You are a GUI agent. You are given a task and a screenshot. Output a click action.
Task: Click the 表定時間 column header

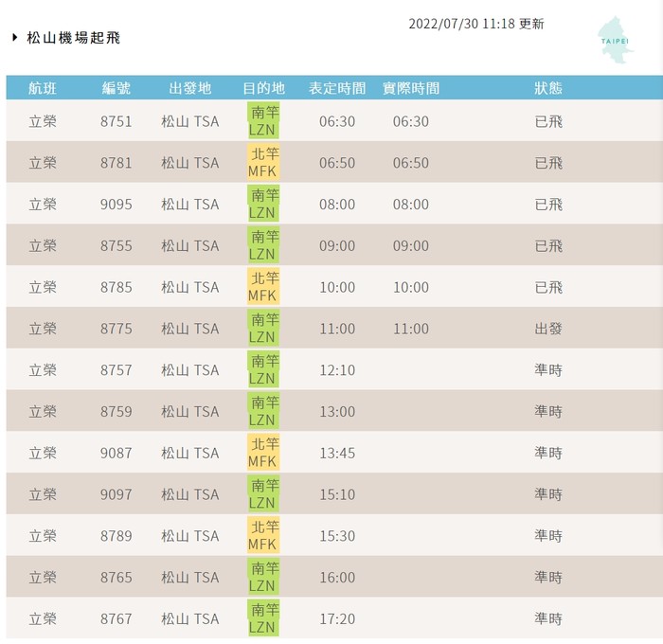tap(337, 88)
